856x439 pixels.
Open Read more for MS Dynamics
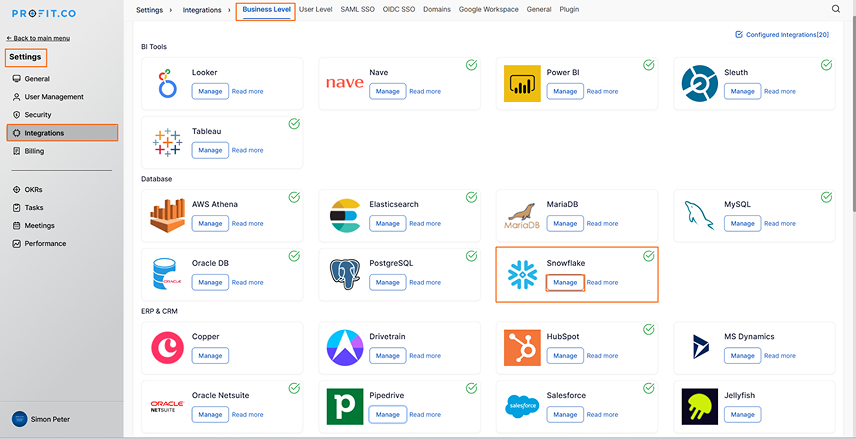(x=780, y=355)
